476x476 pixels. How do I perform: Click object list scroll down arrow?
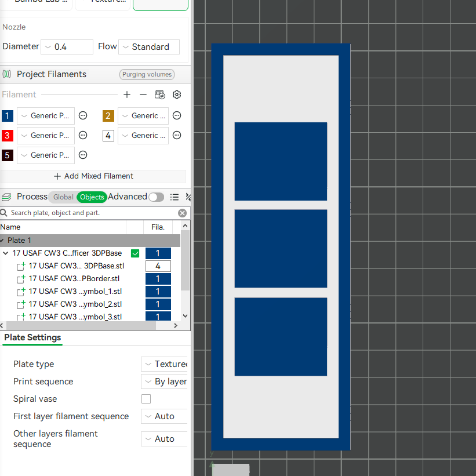tap(185, 316)
